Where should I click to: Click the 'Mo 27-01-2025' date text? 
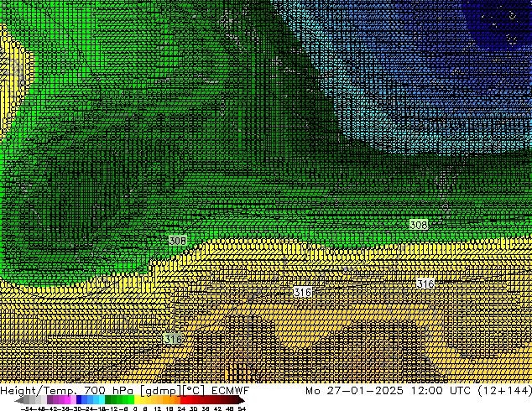tap(354, 391)
